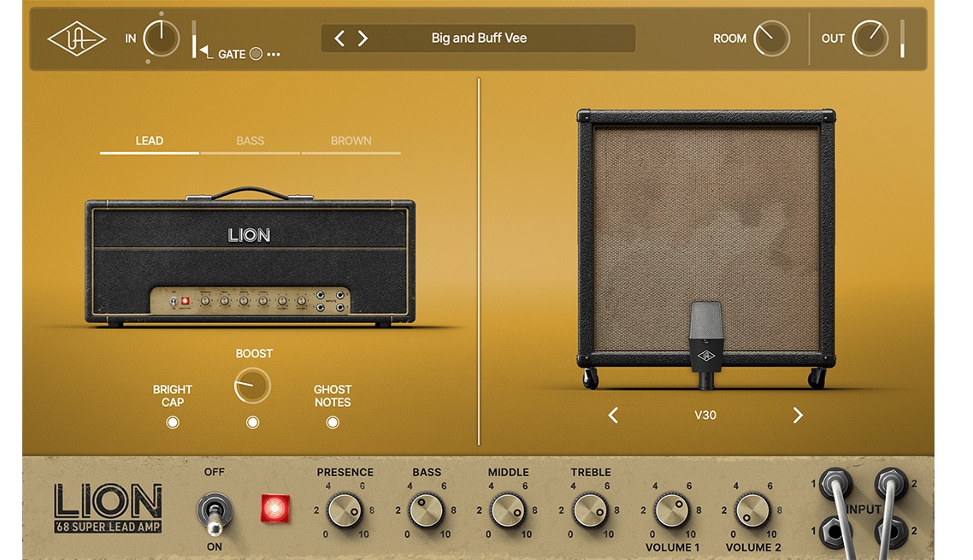This screenshot has height=560, width=973.
Task: Toggle the GATE on/off button
Action: pos(256,54)
